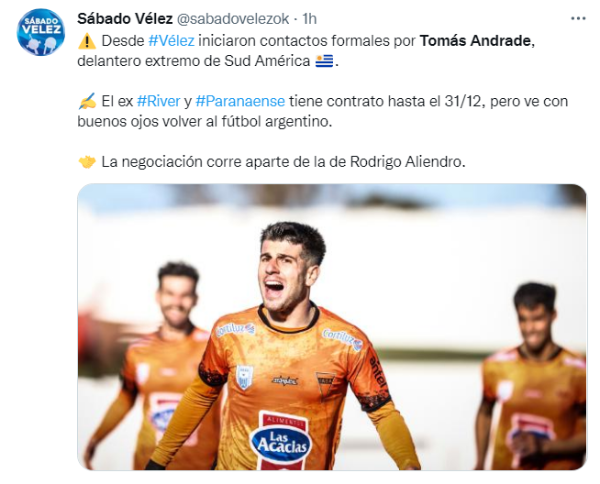600x484 pixels.
Task: Open the Sábado Vélez profile avatar
Action: (x=41, y=32)
